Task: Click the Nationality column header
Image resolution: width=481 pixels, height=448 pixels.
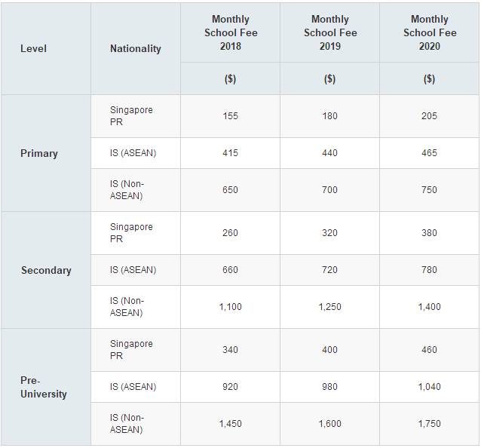Action: tap(136, 48)
